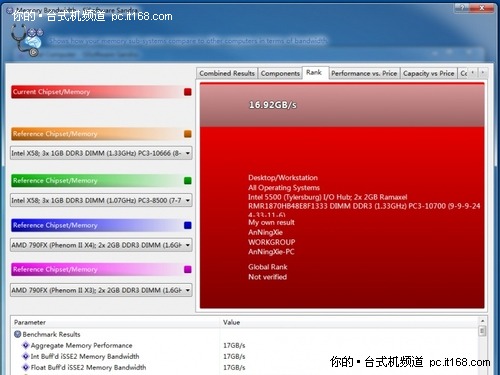Open AMD 790FX Phenom II X4 dropdown
Screen dimensions: 500x375
click(x=101, y=245)
